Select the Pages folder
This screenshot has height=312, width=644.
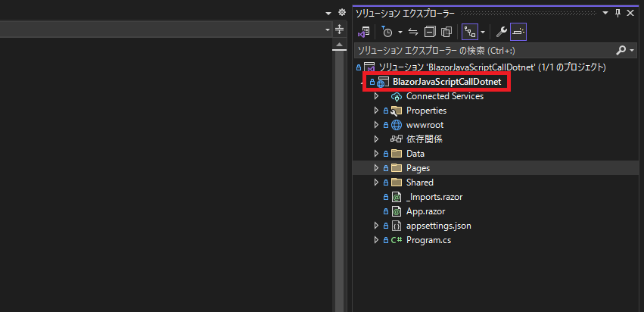click(418, 168)
